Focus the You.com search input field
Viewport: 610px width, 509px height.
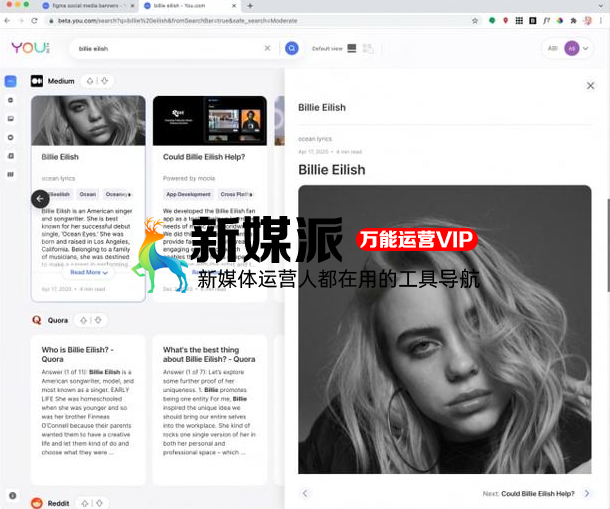(169, 48)
